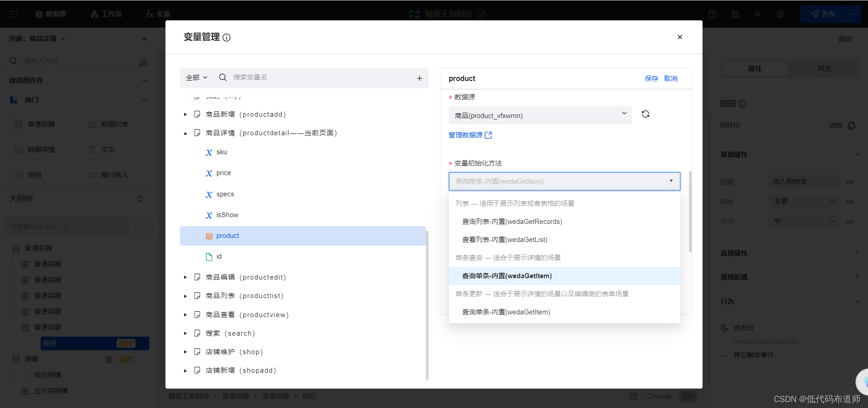Open the app grid menu icon
Image resolution: width=868 pixels, height=408 pixels.
14,14
